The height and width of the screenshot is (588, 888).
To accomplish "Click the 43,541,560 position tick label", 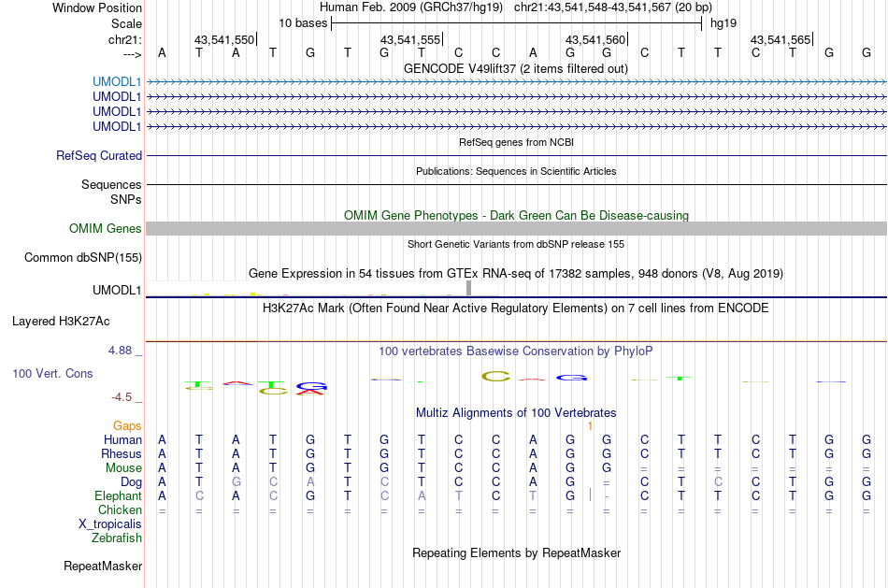I will pyautogui.click(x=595, y=39).
